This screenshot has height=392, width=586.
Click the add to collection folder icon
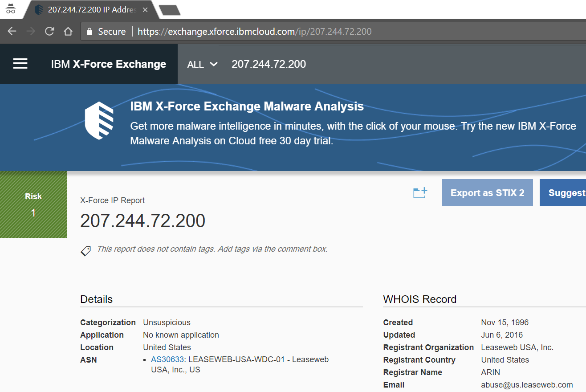420,192
